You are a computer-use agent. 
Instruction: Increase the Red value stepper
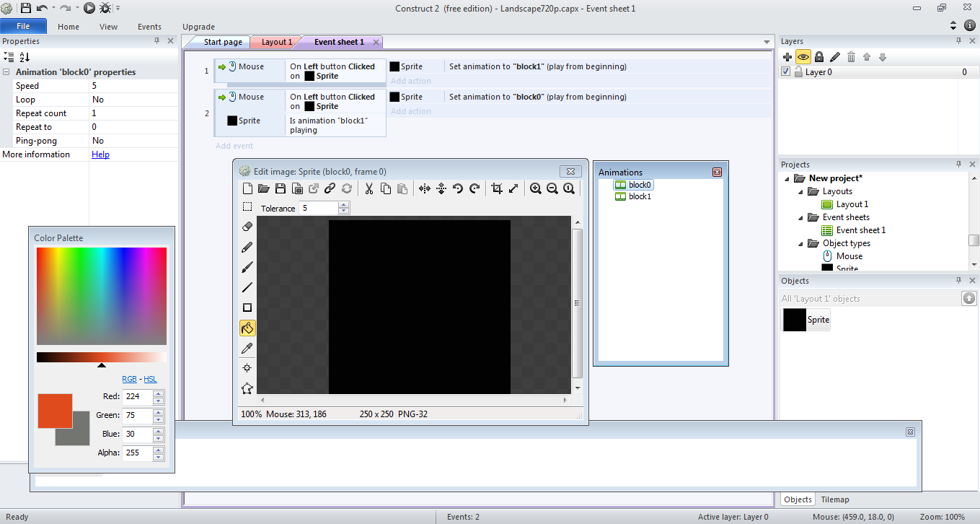pyautogui.click(x=158, y=393)
